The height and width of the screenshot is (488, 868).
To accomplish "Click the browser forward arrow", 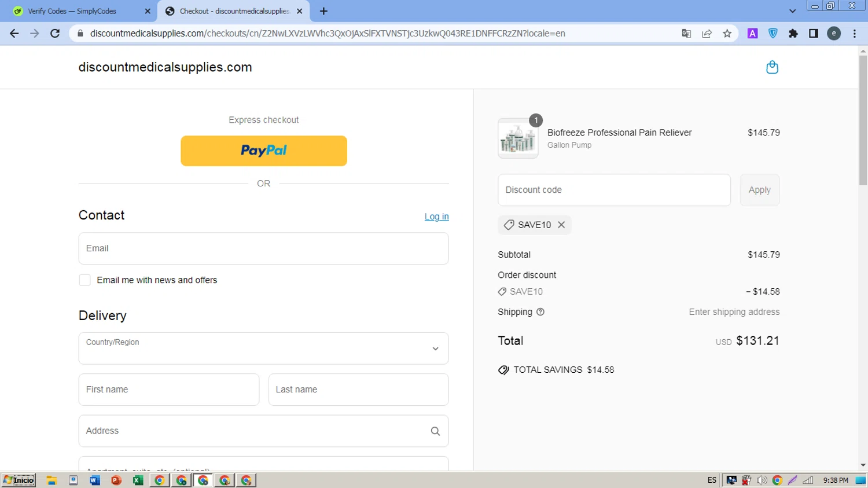I will pos(35,34).
